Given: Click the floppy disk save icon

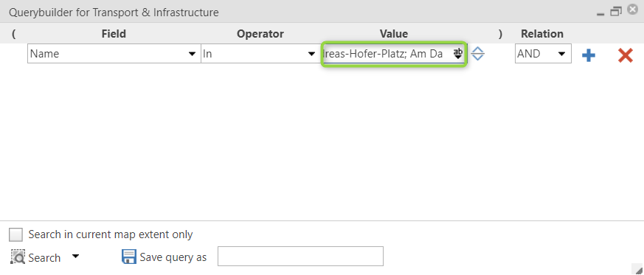Looking at the screenshot, I should [129, 257].
